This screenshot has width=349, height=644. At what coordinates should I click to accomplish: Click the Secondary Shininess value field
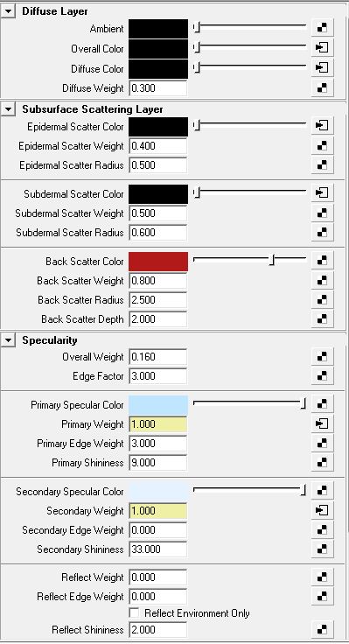click(x=158, y=549)
